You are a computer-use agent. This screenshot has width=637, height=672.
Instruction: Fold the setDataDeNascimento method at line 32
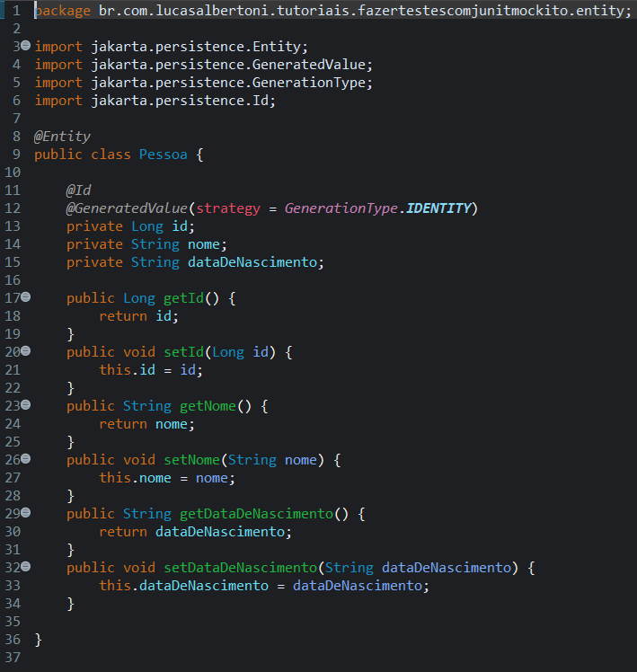(x=25, y=567)
